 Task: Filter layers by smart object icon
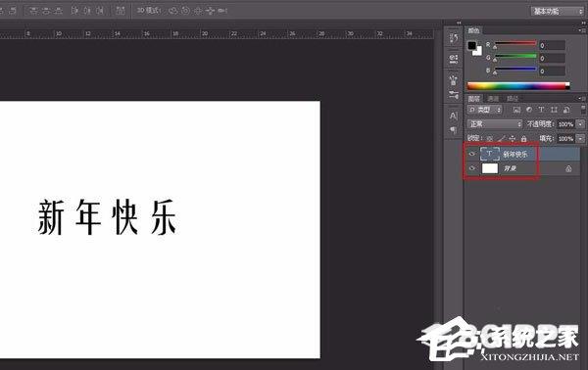pyautogui.click(x=566, y=110)
